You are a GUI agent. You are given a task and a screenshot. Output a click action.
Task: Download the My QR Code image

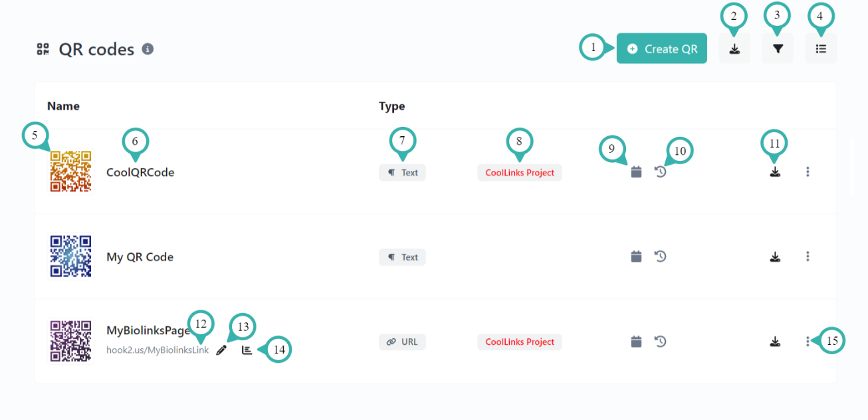click(x=774, y=256)
